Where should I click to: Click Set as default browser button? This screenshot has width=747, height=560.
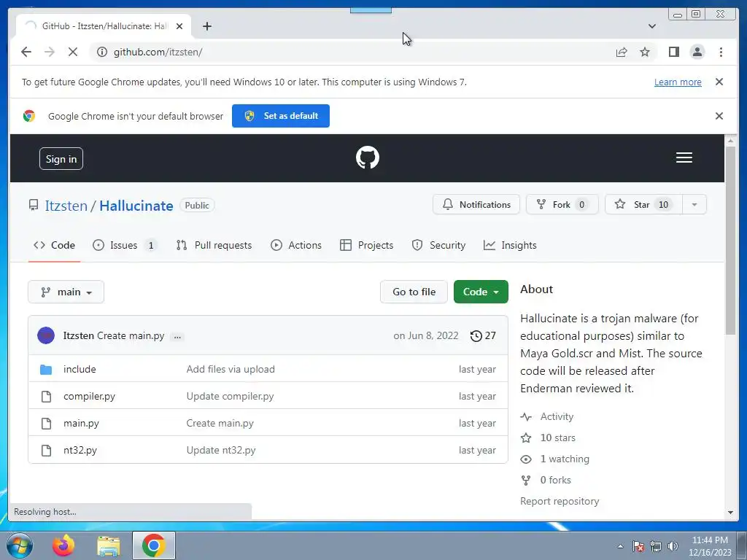(281, 116)
